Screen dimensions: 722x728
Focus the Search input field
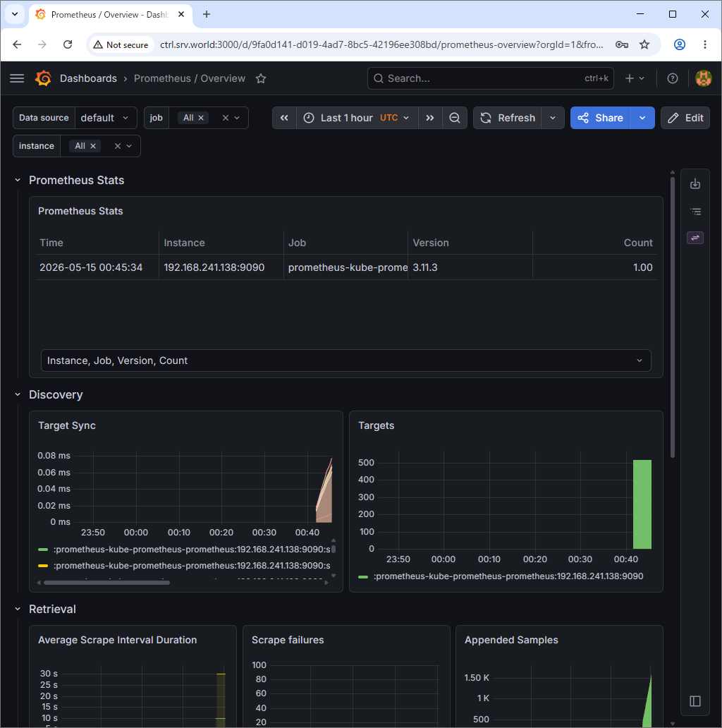pyautogui.click(x=491, y=78)
